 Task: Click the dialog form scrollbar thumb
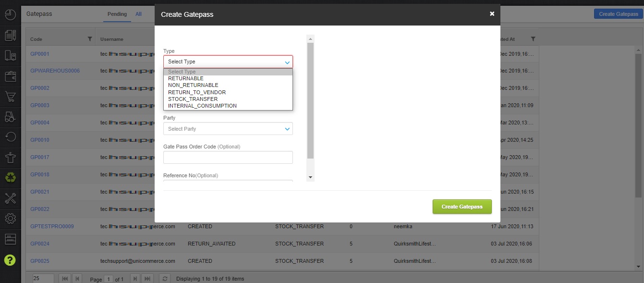point(310,100)
